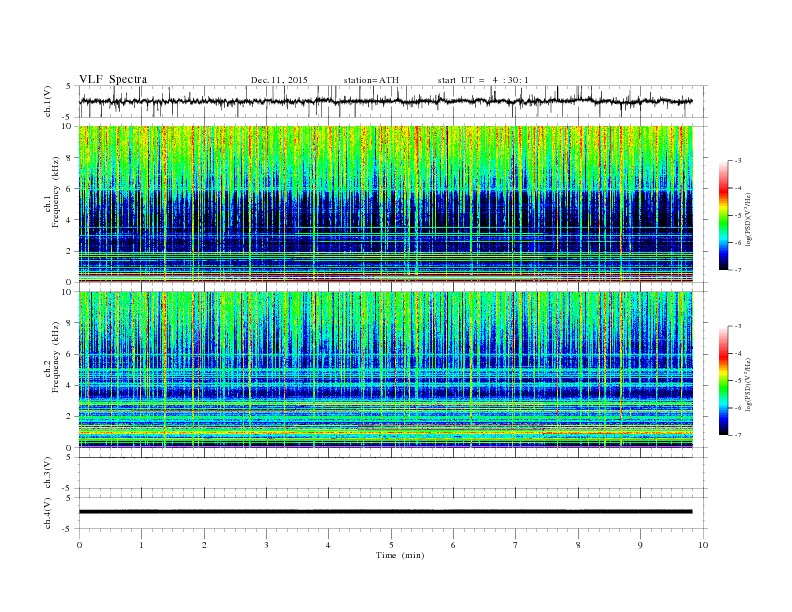Viewport: 792px width, 612px height.
Task: Click the time-axis tick label "9"
Action: (640, 545)
